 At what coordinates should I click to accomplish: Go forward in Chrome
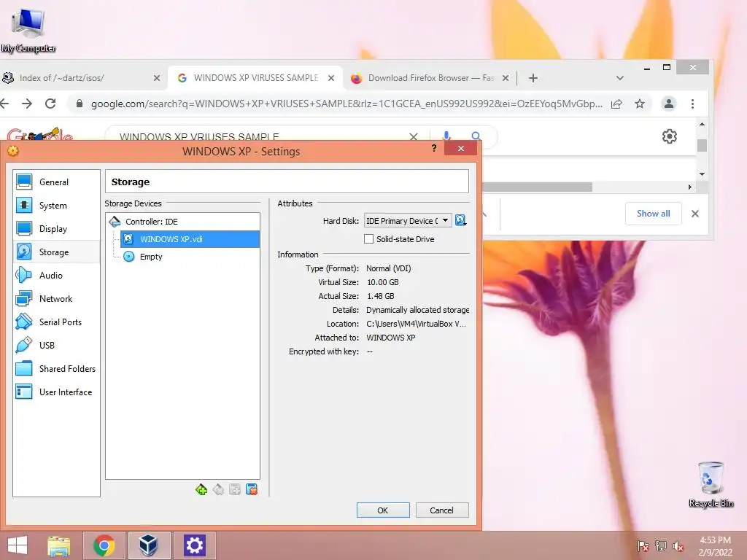pos(27,104)
